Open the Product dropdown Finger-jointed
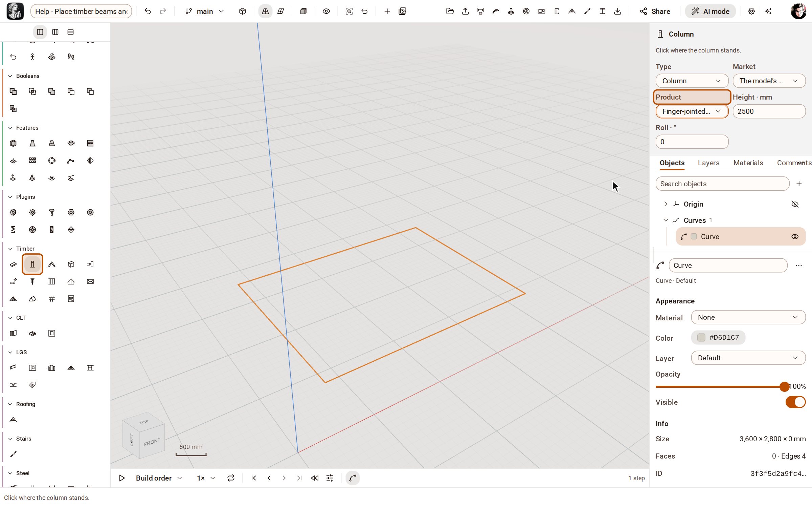Viewport: 812px width, 508px height. pyautogui.click(x=692, y=111)
